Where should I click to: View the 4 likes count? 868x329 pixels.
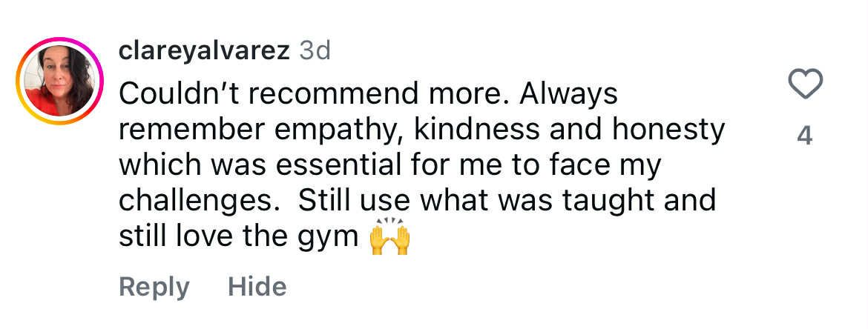(805, 136)
